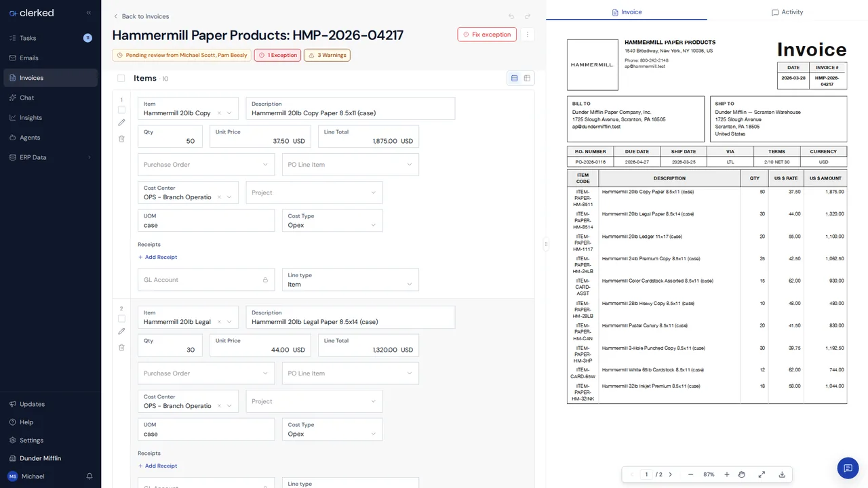Collapse the sidebar with the double-chevron icon
This screenshot has width=868, height=488.
[x=88, y=13]
